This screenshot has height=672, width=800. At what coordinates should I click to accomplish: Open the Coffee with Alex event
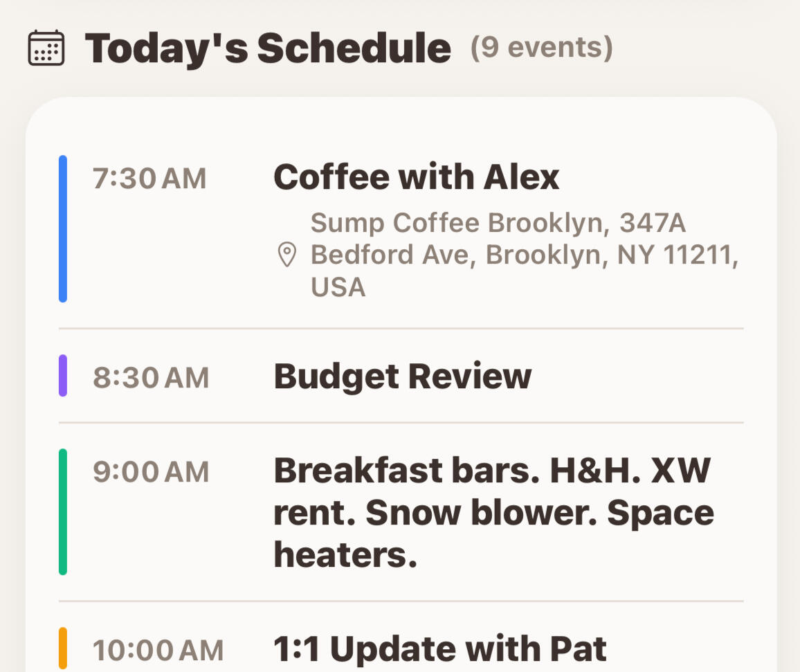[x=417, y=177]
